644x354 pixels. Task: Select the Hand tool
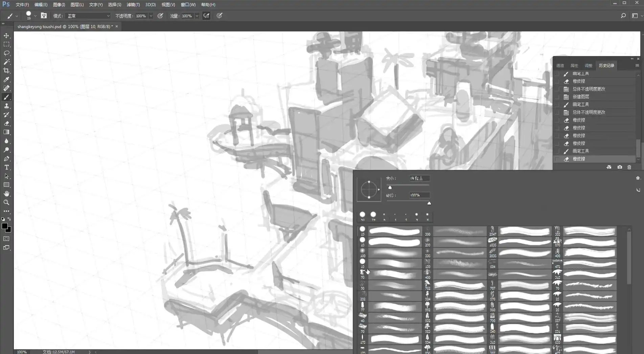coord(6,194)
